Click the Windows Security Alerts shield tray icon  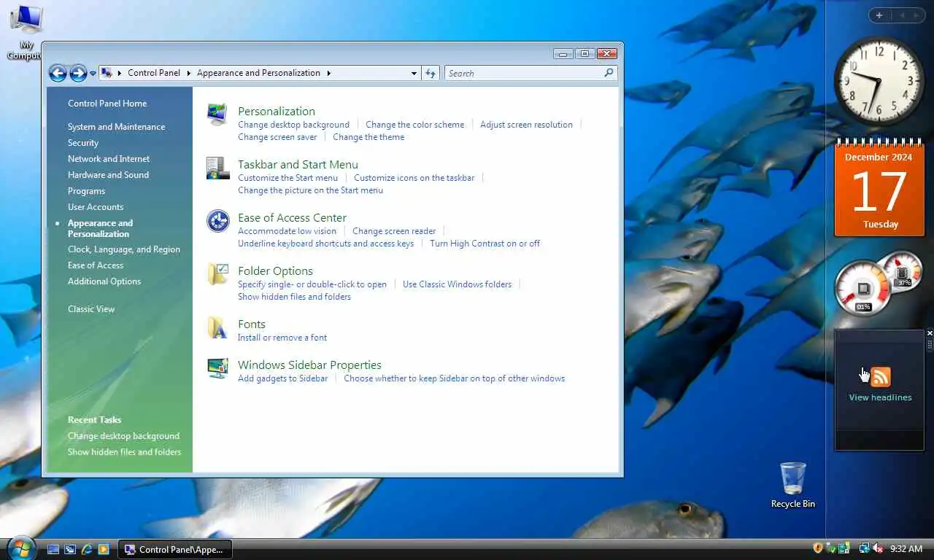pyautogui.click(x=818, y=548)
